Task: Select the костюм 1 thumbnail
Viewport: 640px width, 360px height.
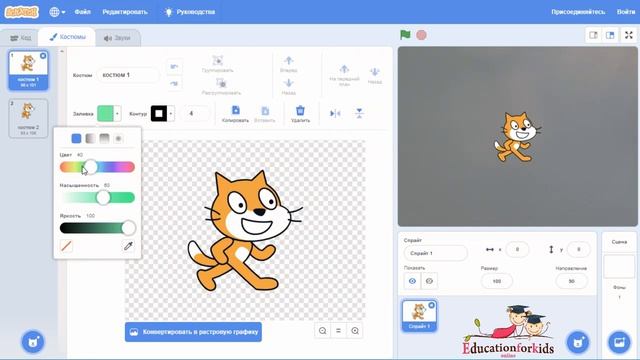Action: [28, 70]
